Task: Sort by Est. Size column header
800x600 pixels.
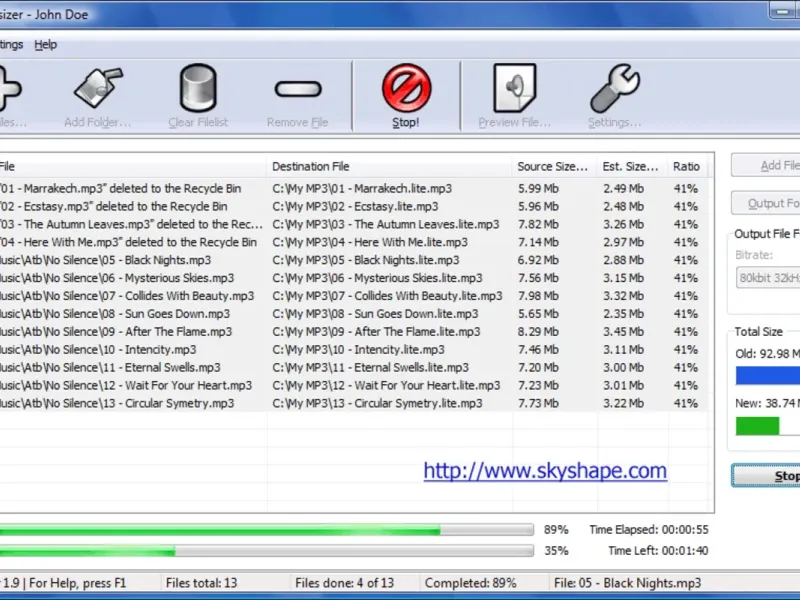Action: [631, 166]
